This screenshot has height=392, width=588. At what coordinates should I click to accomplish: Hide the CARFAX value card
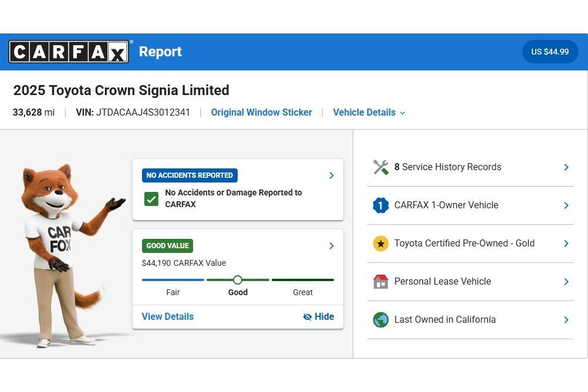(319, 317)
